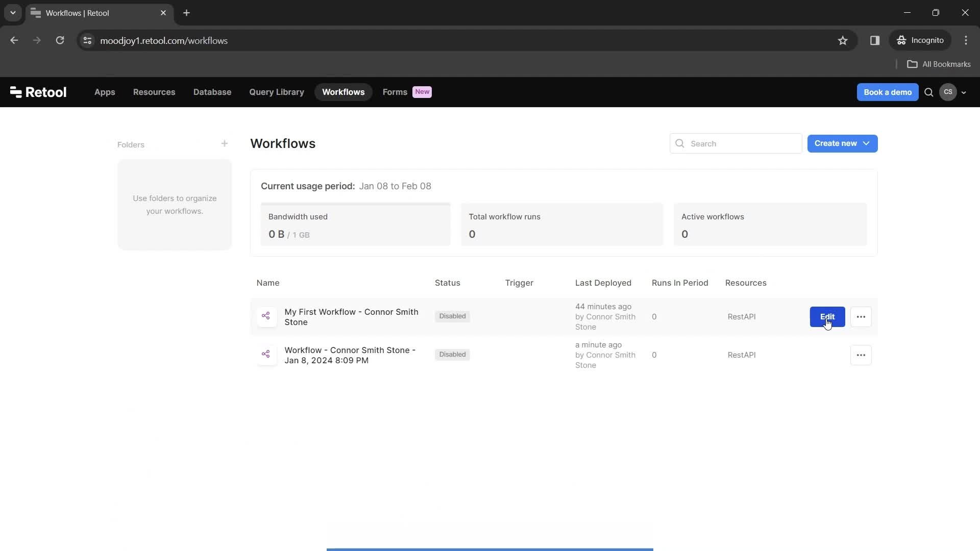Click the Edit button for My First Workflow
The height and width of the screenshot is (551, 980).
[827, 317]
